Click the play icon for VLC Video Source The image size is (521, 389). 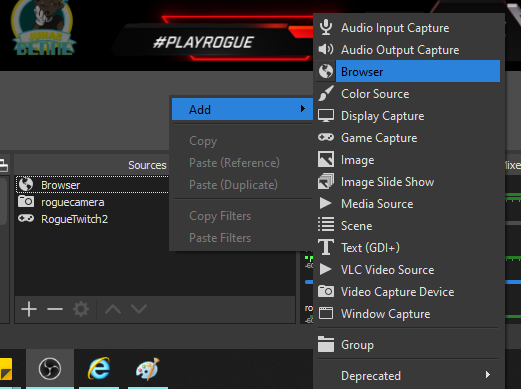(326, 269)
